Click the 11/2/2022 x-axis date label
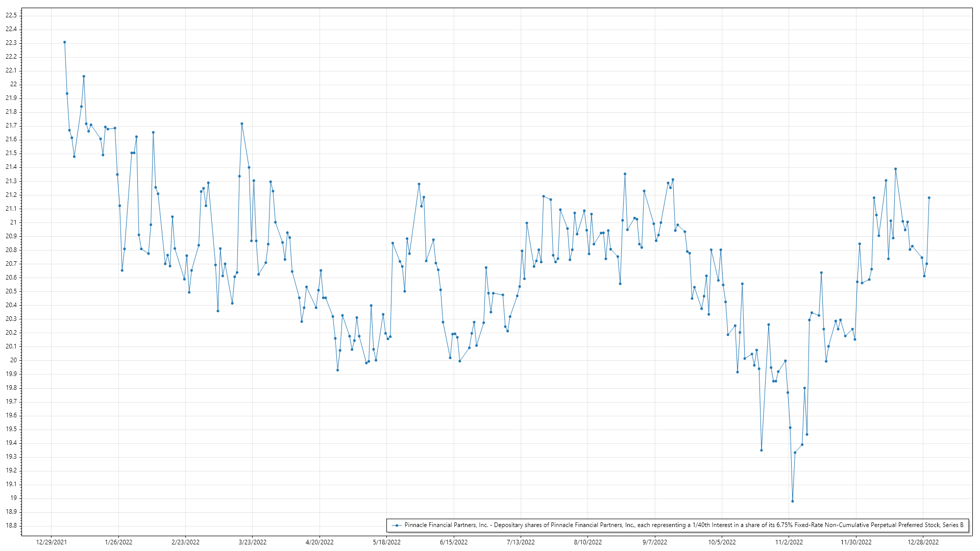 pyautogui.click(x=789, y=542)
